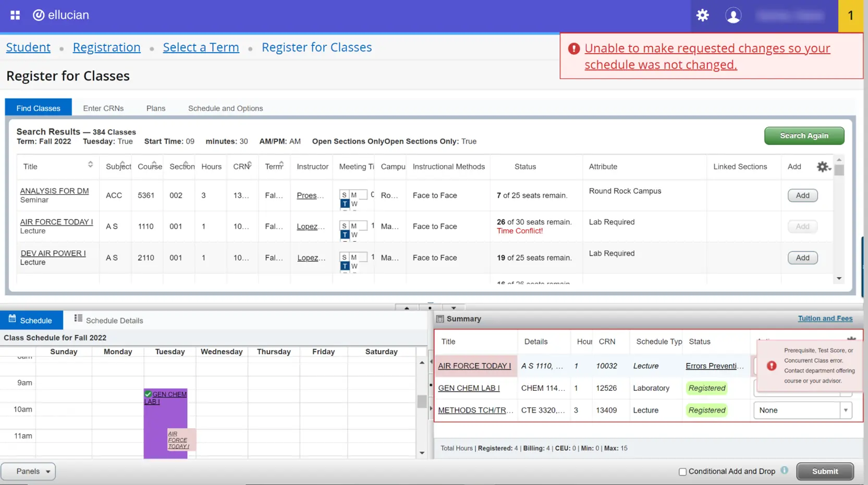Sort search results by Title arrows
Screen dimensions: 868x485
(x=90, y=165)
